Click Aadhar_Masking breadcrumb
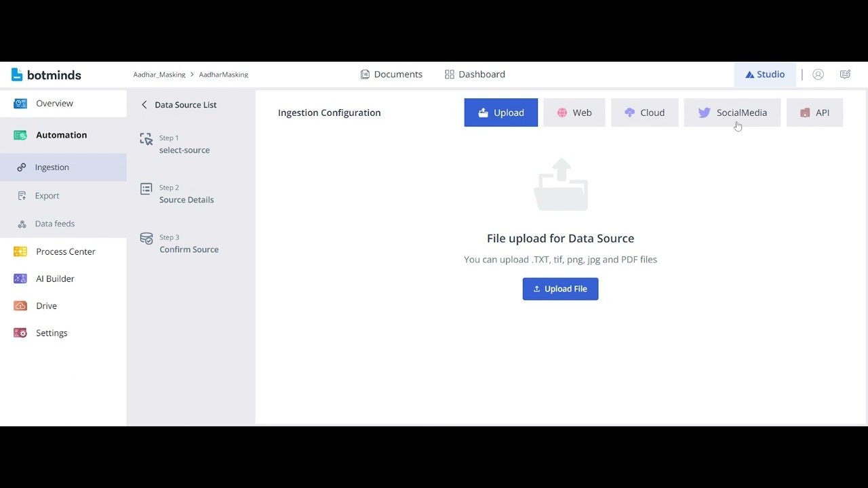Viewport: 868px width, 488px height. 159,75
